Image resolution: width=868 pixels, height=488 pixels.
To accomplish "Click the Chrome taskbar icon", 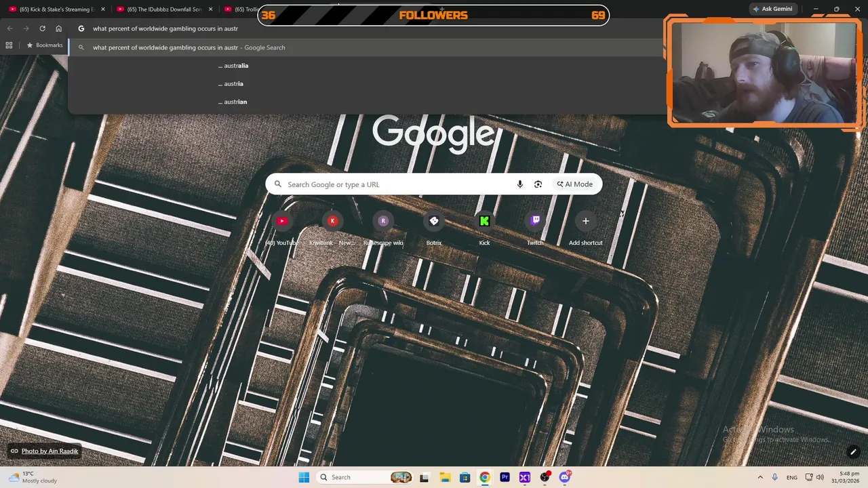I will point(484,477).
